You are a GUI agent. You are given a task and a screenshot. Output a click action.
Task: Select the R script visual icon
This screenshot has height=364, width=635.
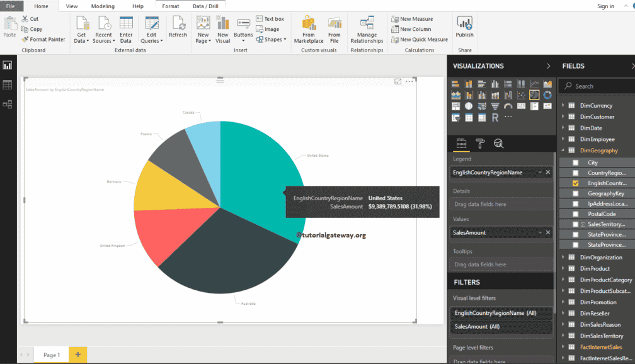tap(495, 117)
